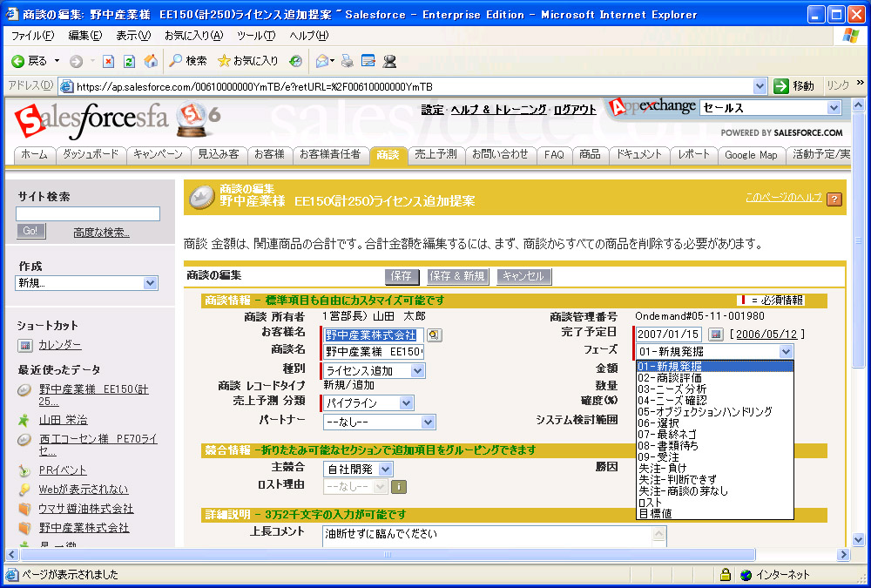
Task: Open the calendar picker icon beside 完了予定日
Action: click(716, 335)
